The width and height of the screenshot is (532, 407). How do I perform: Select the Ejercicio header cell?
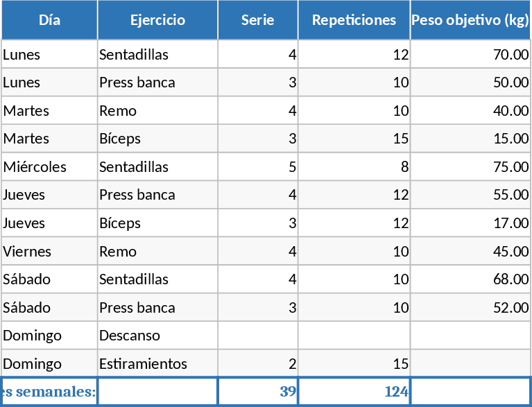tap(157, 20)
